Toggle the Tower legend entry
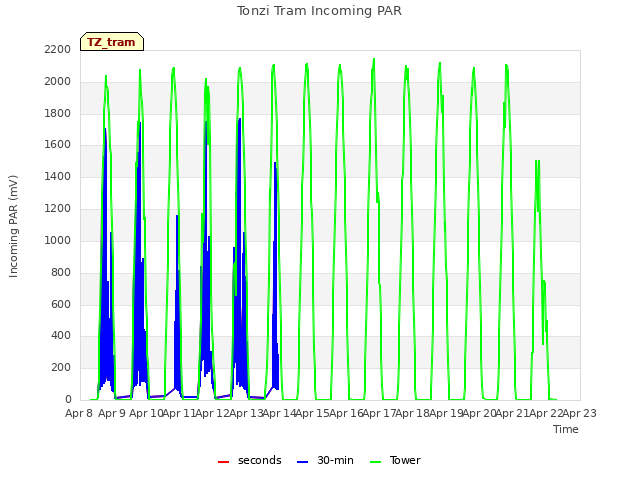 (395, 460)
